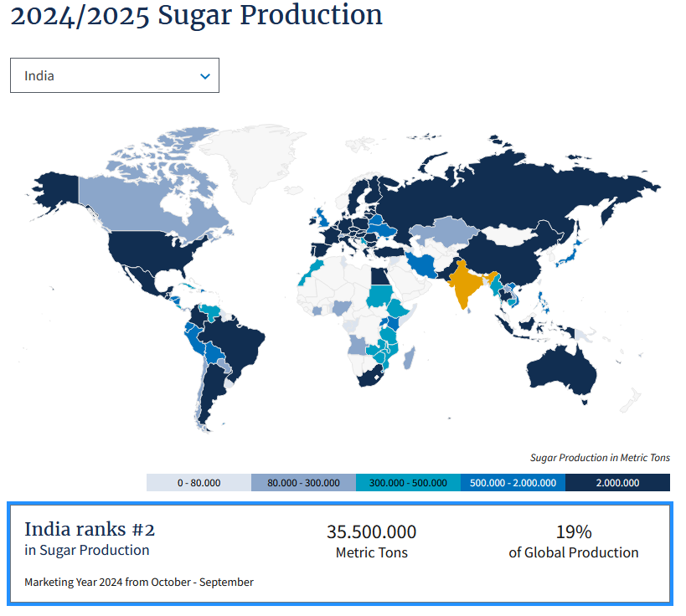686x616 pixels.
Task: Click the darkest 2.000.000 legend swatch
Action: pos(617,483)
